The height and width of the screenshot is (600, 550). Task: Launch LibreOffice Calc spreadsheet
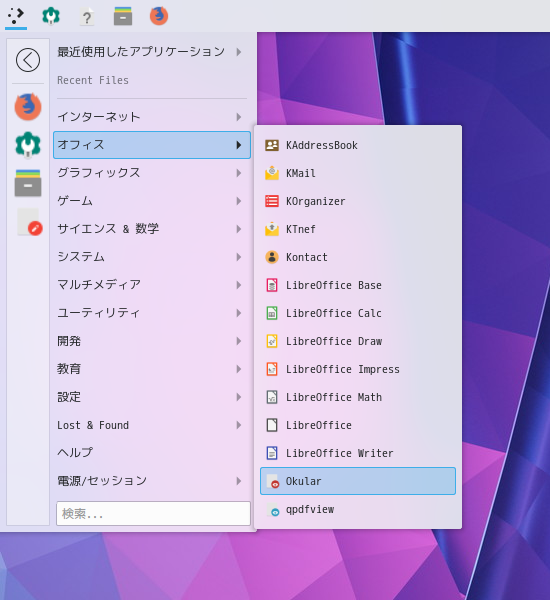[x=357, y=313]
